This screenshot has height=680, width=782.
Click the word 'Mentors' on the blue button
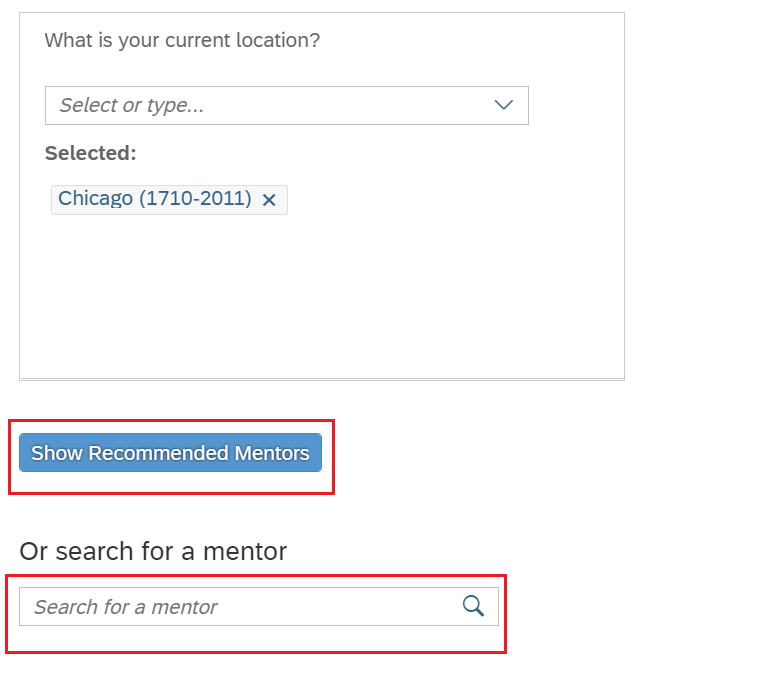click(272, 453)
